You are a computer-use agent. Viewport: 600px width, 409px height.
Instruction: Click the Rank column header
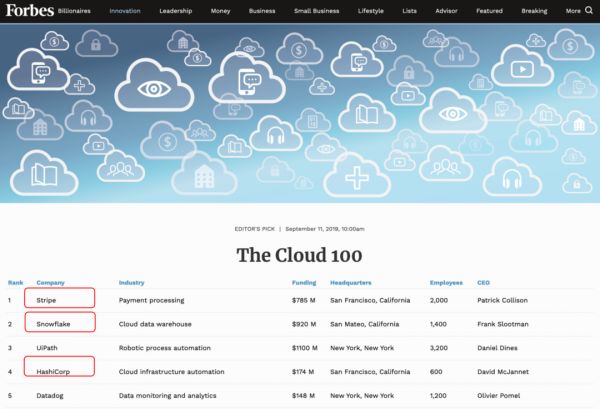pyautogui.click(x=15, y=283)
